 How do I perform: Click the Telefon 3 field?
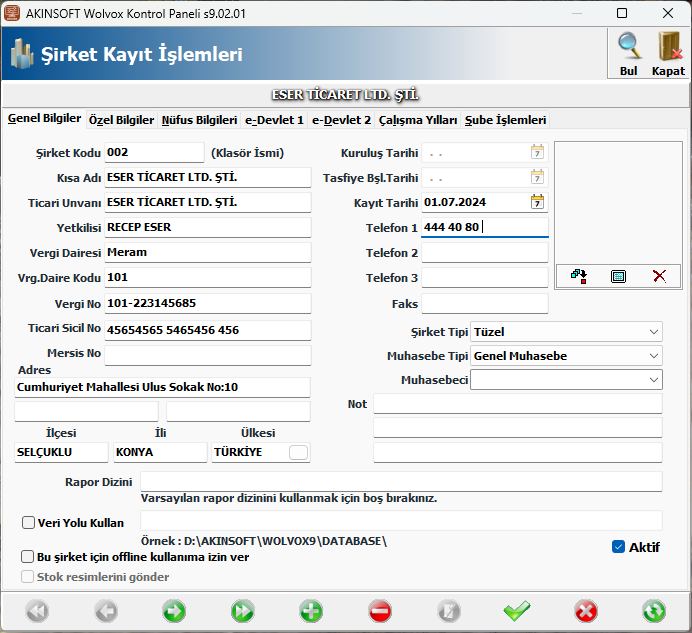click(485, 278)
